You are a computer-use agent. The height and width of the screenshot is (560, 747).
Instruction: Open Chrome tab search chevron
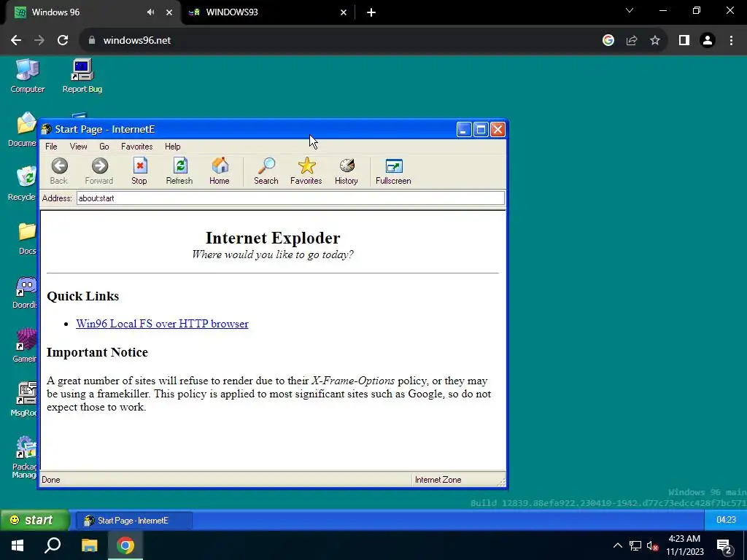point(630,10)
